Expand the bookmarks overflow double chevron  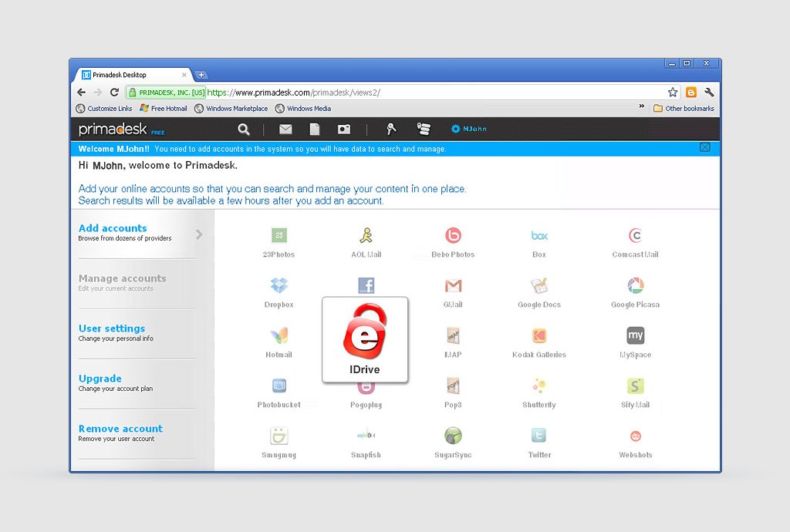(641, 106)
